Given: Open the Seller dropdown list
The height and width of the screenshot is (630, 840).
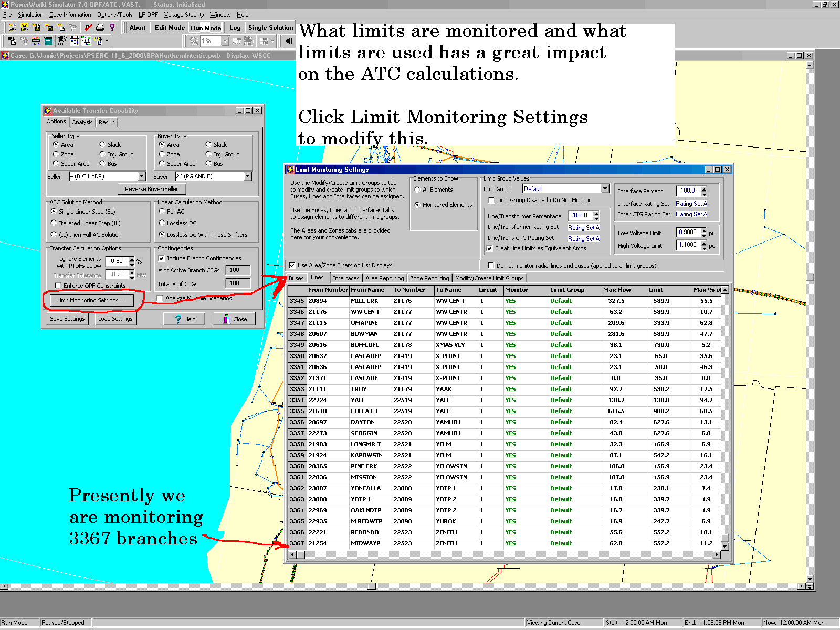Looking at the screenshot, I should [x=141, y=176].
